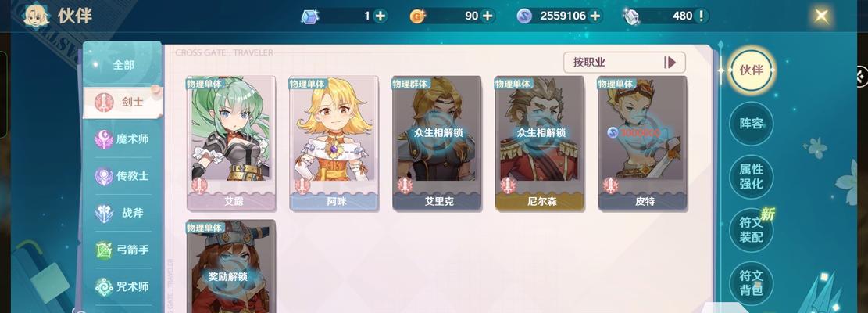Open the 按职业 sort dropdown
868x313 pixels.
[x=624, y=62]
